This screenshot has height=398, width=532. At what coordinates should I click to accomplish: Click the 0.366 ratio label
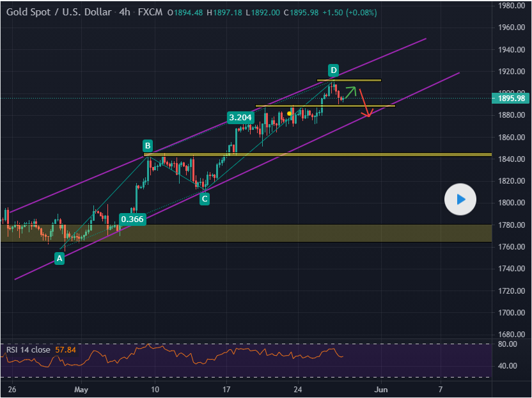click(133, 219)
